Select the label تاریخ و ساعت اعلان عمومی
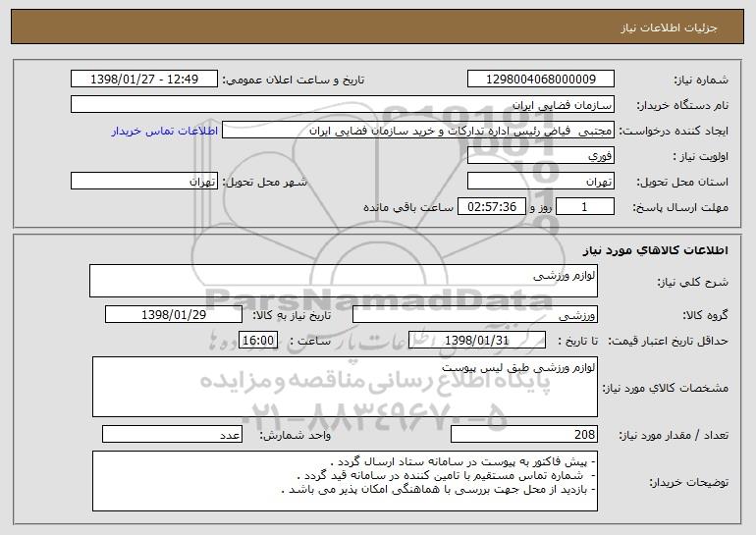This screenshot has width=756, height=535. (294, 80)
